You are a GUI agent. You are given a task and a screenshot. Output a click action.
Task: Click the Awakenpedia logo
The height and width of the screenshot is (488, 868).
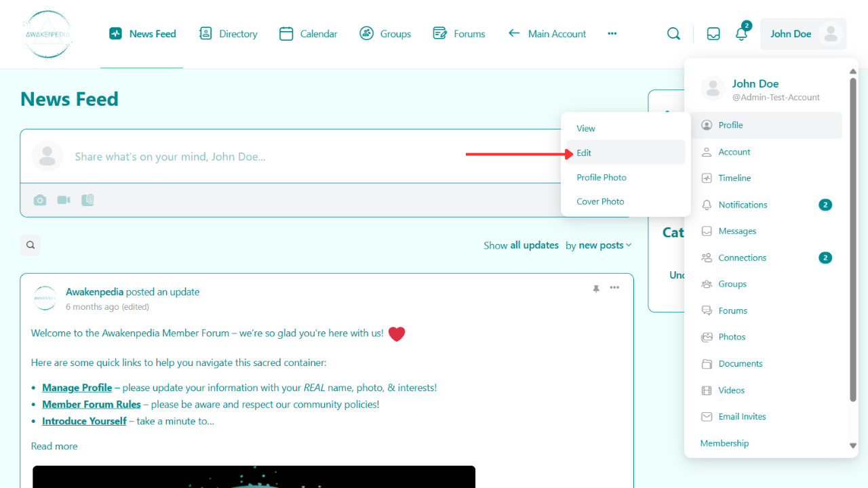[48, 34]
